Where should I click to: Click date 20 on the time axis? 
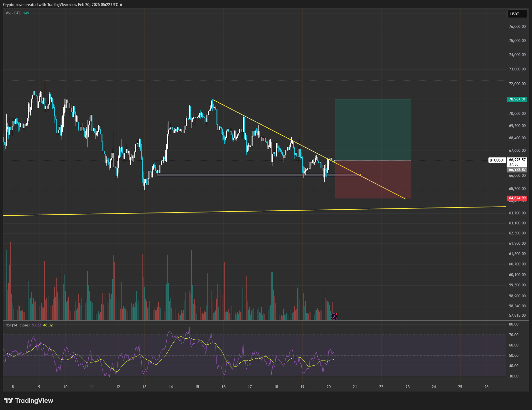click(x=329, y=387)
